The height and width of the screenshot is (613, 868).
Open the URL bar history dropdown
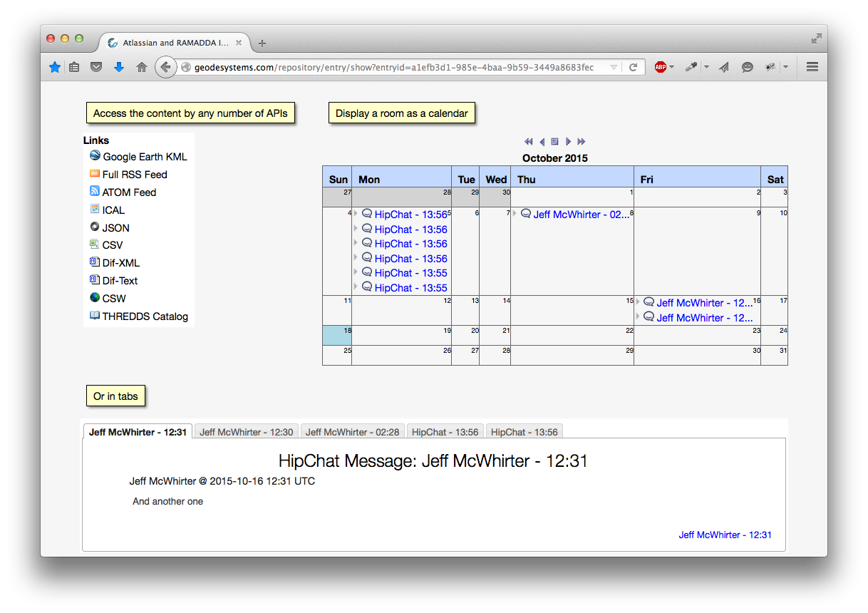tap(614, 68)
